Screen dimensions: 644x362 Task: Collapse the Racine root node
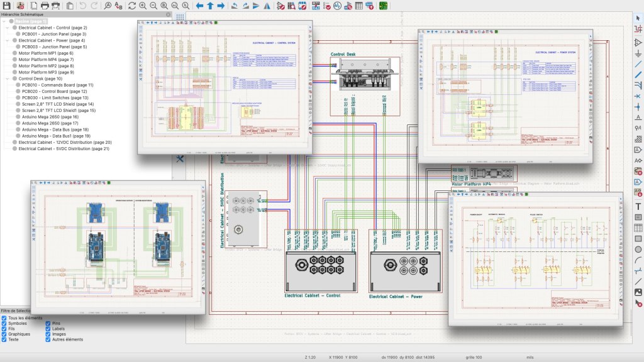click(4, 21)
